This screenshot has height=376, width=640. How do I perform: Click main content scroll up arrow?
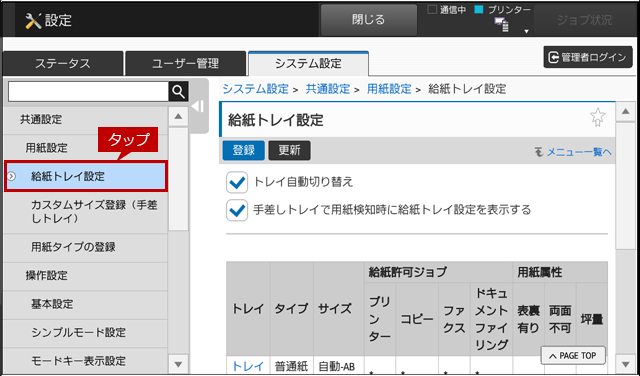625,111
